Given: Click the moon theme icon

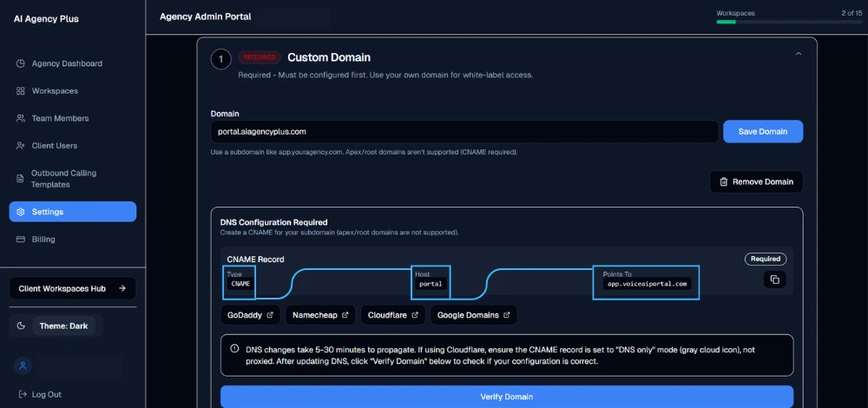Looking at the screenshot, I should [x=21, y=326].
